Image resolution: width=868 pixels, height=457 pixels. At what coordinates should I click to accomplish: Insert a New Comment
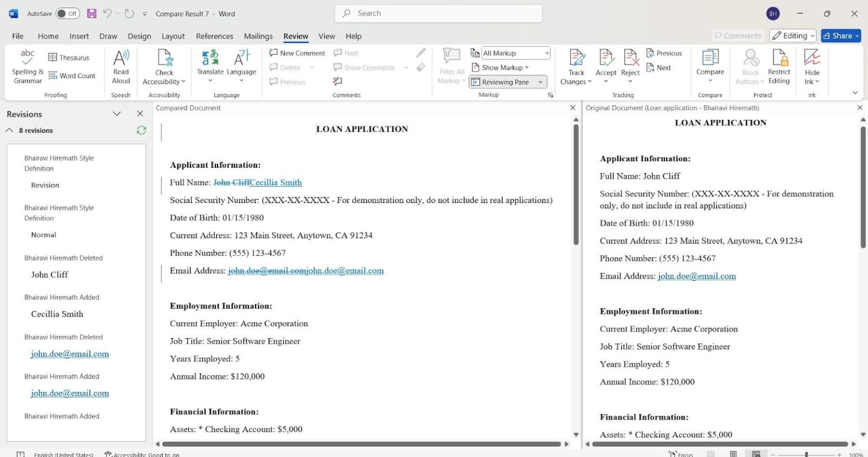(297, 53)
